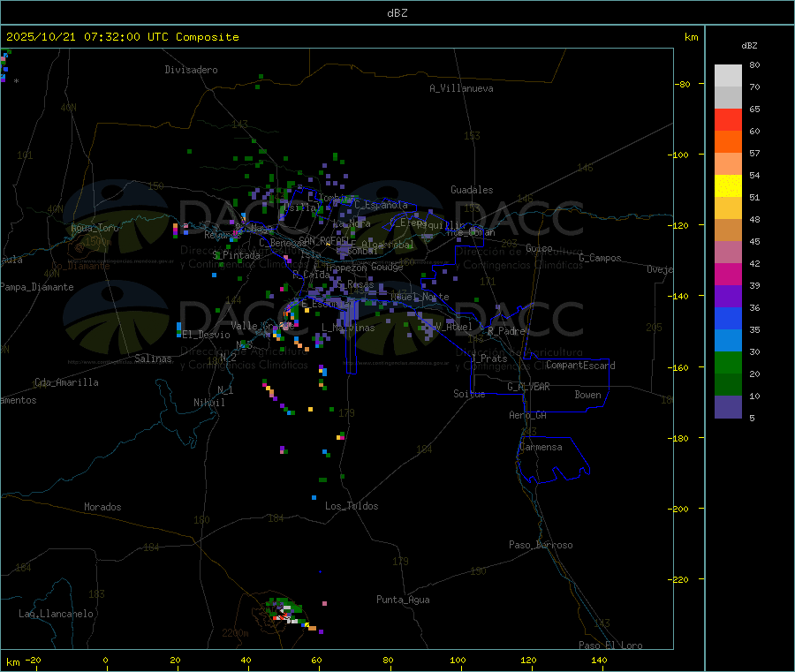Click the yellow 51–54 dBZ legend swatch
This screenshot has width=795, height=672.
coord(728,185)
